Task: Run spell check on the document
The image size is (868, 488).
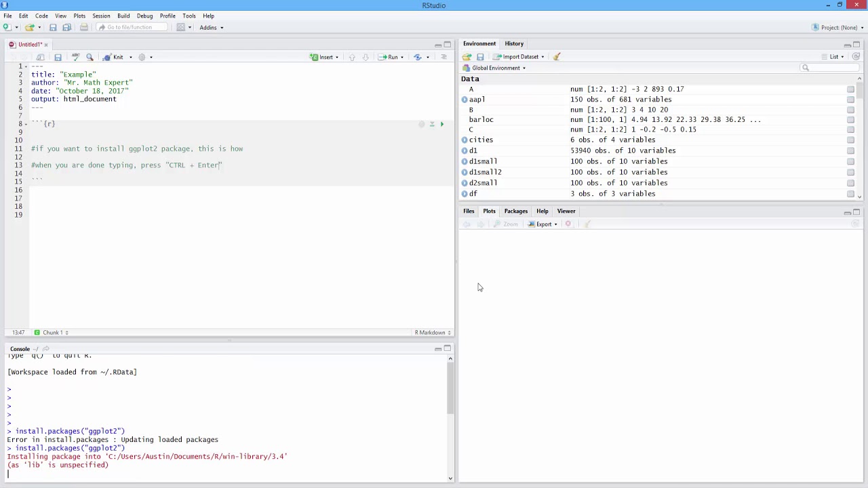Action: click(75, 57)
